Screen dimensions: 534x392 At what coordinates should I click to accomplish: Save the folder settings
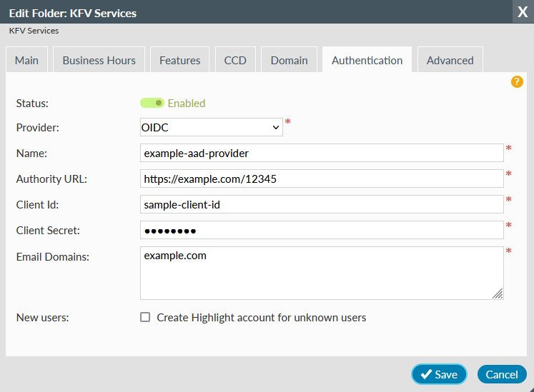click(439, 374)
